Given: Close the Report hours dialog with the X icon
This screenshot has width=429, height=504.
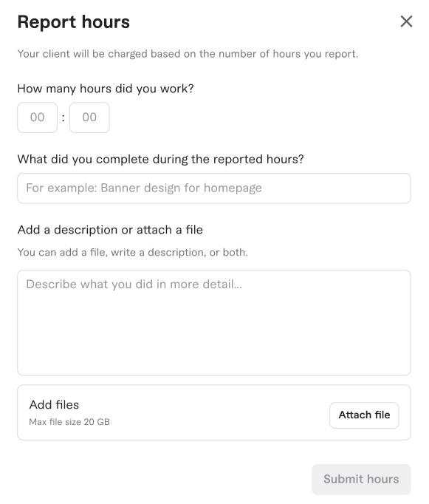Looking at the screenshot, I should (406, 21).
